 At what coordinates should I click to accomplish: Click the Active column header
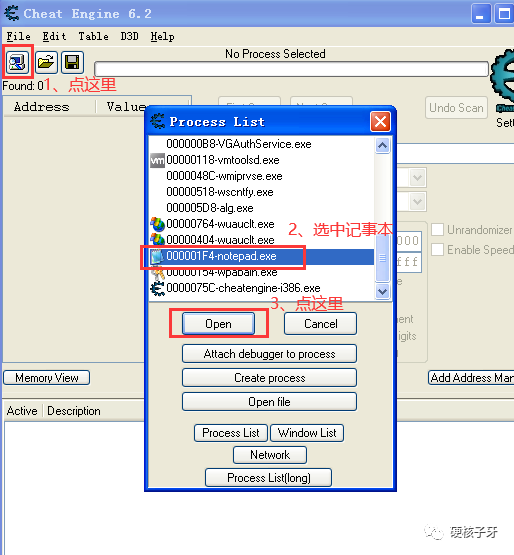click(x=22, y=411)
